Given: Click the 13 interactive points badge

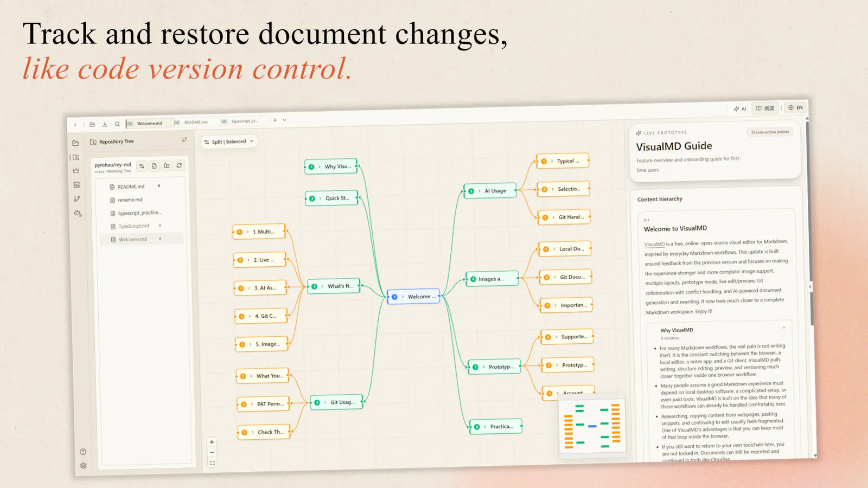Looking at the screenshot, I should 770,132.
